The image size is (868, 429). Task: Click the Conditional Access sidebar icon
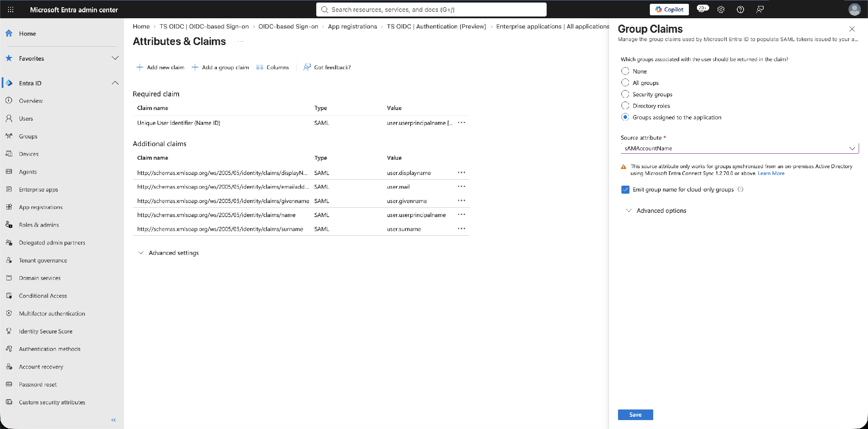9,296
